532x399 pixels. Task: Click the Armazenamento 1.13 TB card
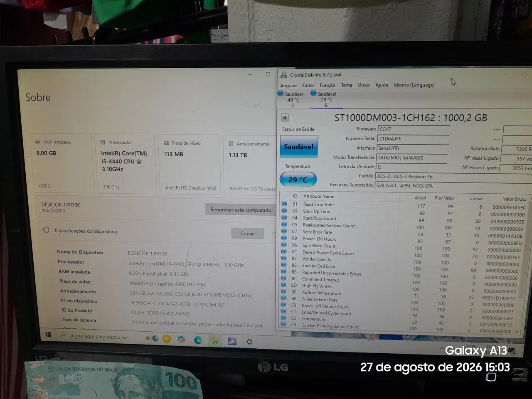(x=250, y=165)
